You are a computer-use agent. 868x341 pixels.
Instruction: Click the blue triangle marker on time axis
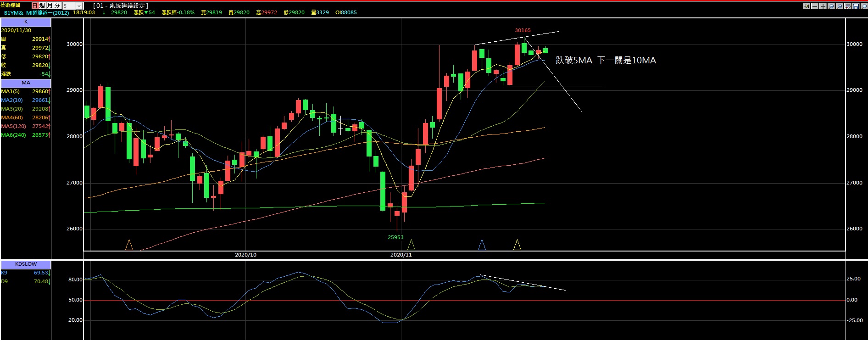482,245
